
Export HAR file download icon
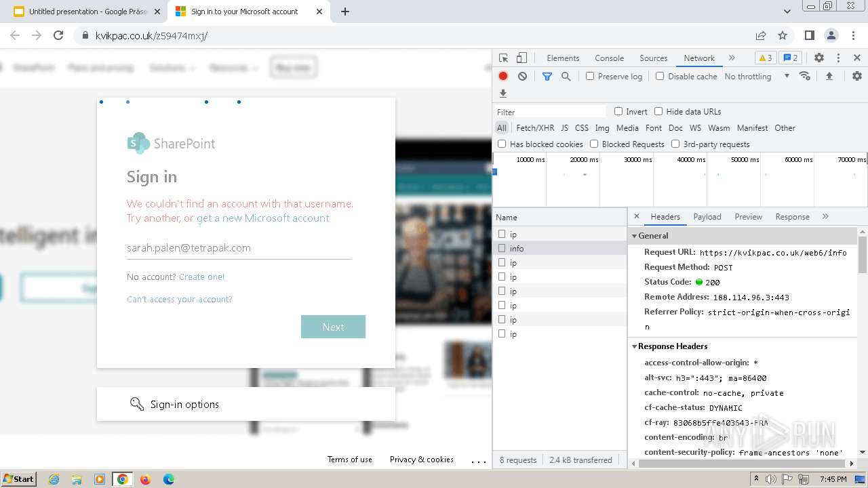[x=503, y=94]
